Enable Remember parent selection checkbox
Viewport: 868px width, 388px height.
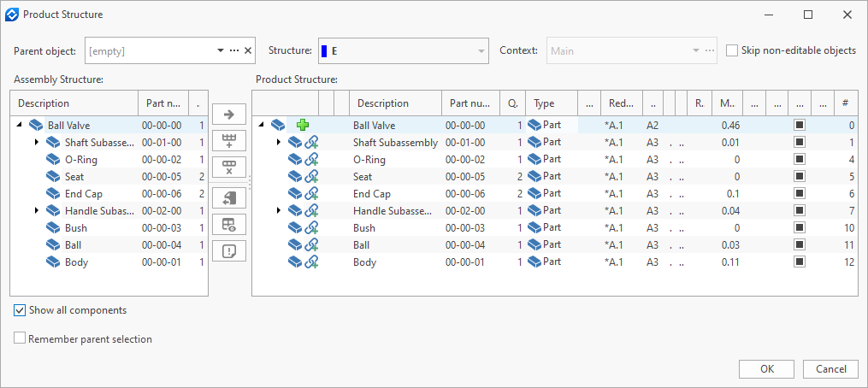coord(20,338)
